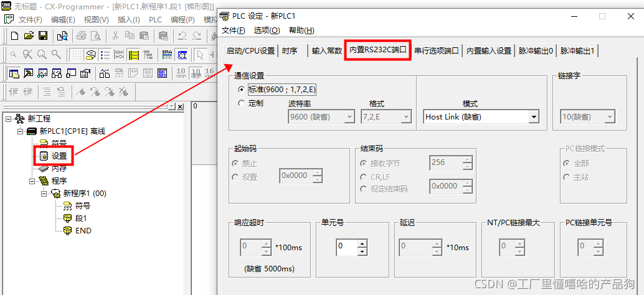This screenshot has height=295, width=644.
Task: Click the 单元号 spinner arrows
Action: point(362,248)
